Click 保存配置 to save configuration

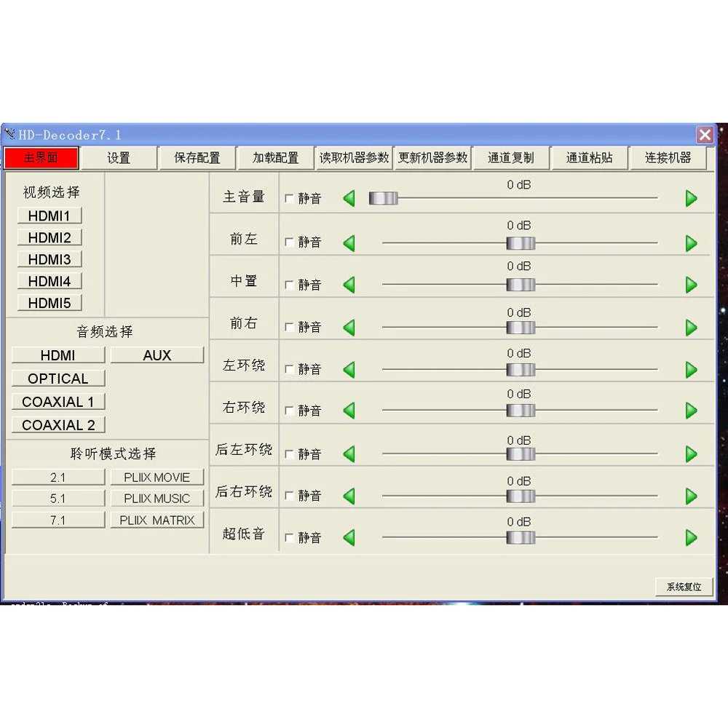[x=197, y=158]
